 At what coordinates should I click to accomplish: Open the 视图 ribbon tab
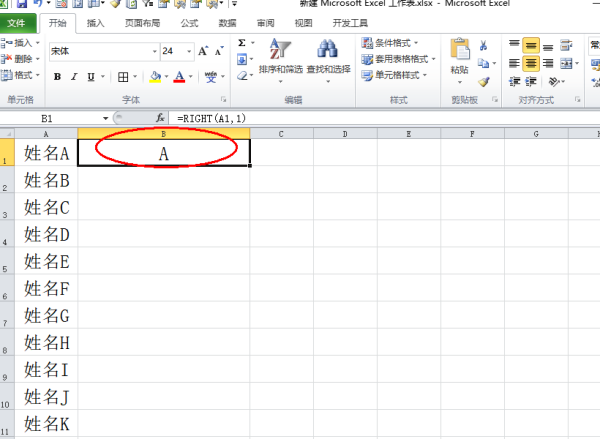303,23
